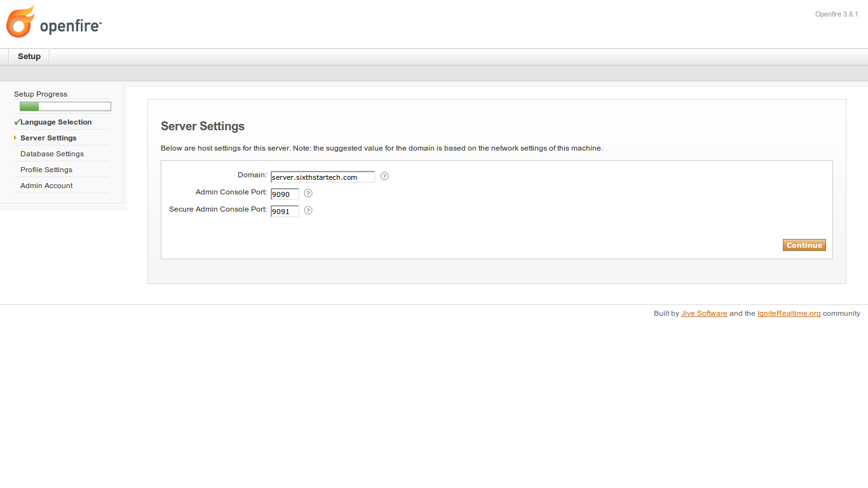Focus the Admin Console Port field
Screen dimensions: 868x488
coord(285,194)
